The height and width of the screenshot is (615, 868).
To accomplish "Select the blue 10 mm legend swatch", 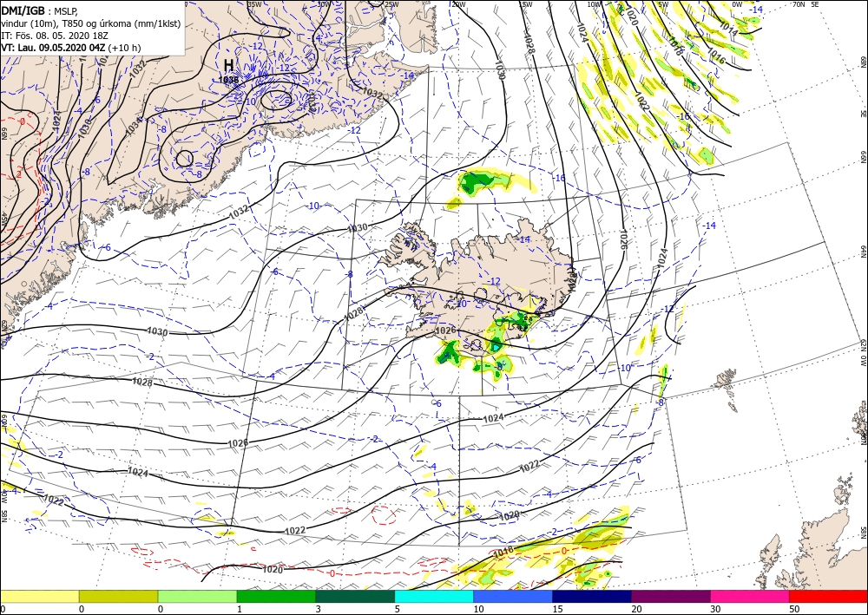I will [x=513, y=596].
